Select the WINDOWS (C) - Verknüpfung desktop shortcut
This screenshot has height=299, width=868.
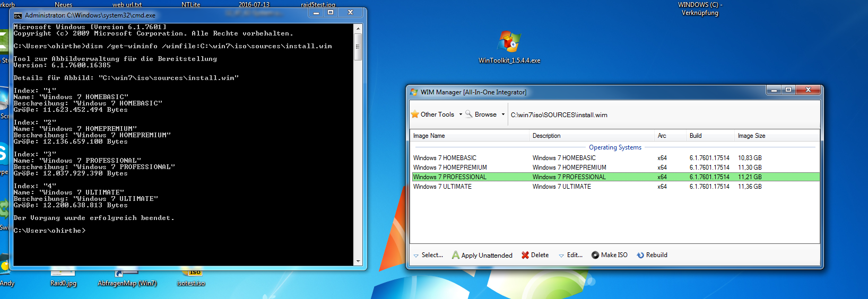700,8
